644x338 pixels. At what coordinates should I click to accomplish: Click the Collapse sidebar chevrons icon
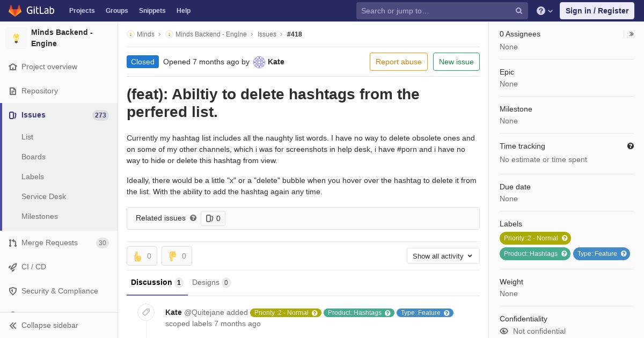13,326
